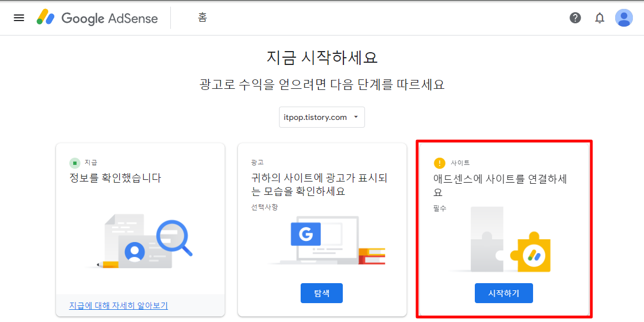644x322 pixels.
Task: Open the 지급에 대해 자세히 알아보기 link
Action: (x=118, y=305)
